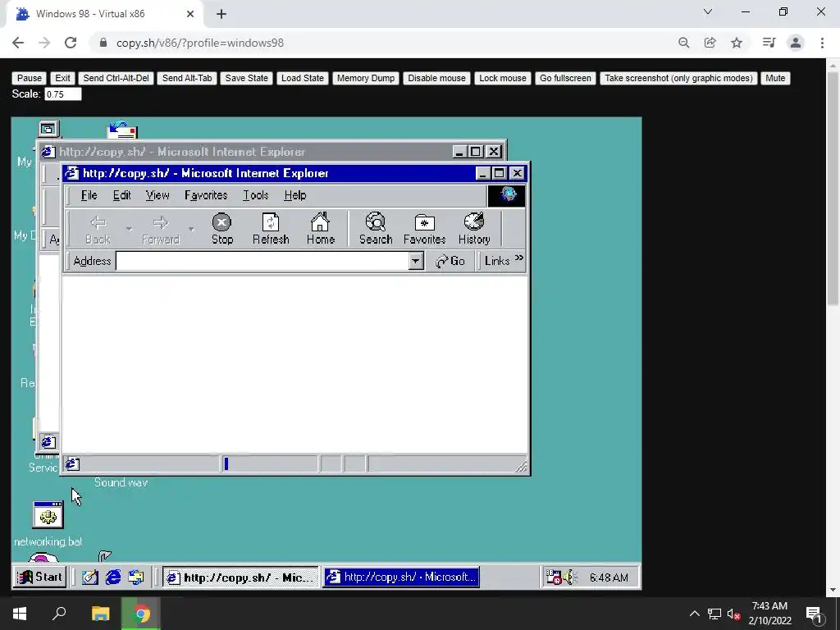Image resolution: width=840 pixels, height=630 pixels.
Task: Click the Show Desktop Quick Launch icon
Action: (89, 577)
